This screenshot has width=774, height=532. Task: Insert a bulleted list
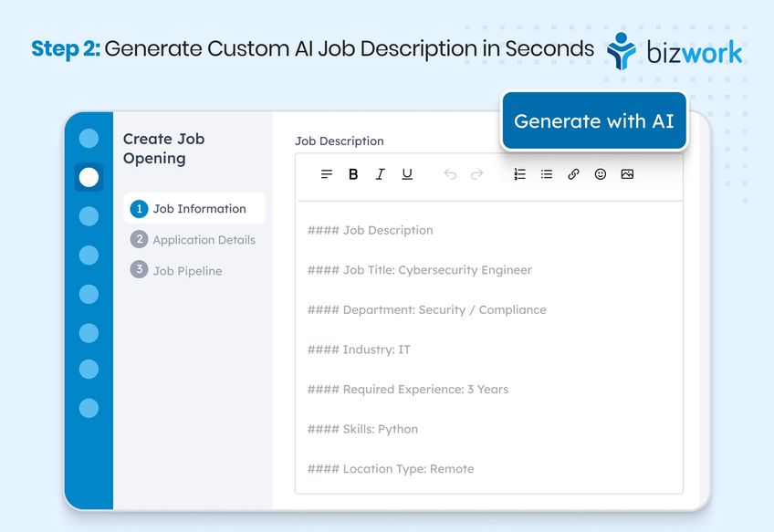(546, 174)
